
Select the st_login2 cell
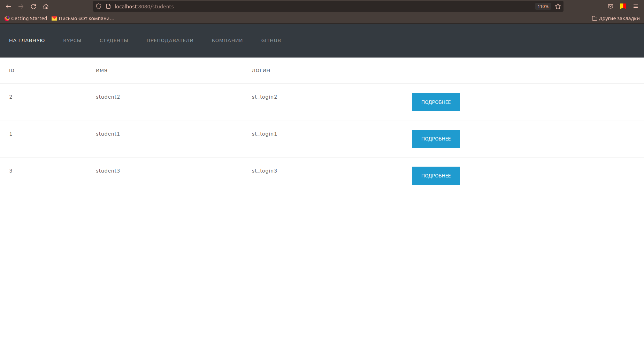coord(264,97)
